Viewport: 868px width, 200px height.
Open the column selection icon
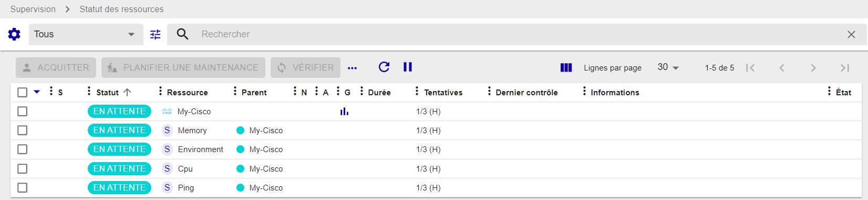[566, 67]
